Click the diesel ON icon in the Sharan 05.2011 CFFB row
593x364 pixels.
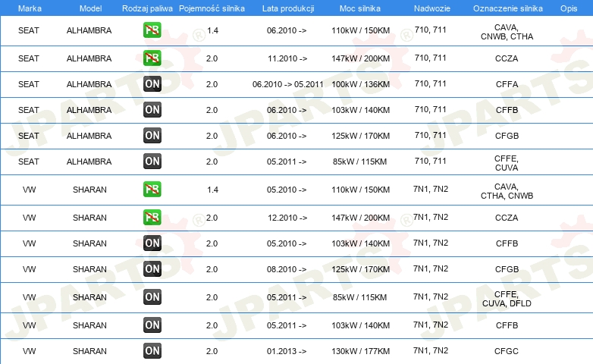point(152,325)
